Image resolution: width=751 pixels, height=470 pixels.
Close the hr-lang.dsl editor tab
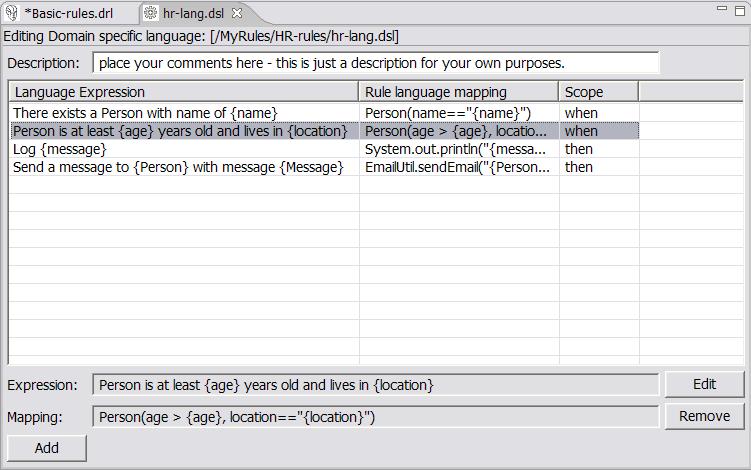238,14
